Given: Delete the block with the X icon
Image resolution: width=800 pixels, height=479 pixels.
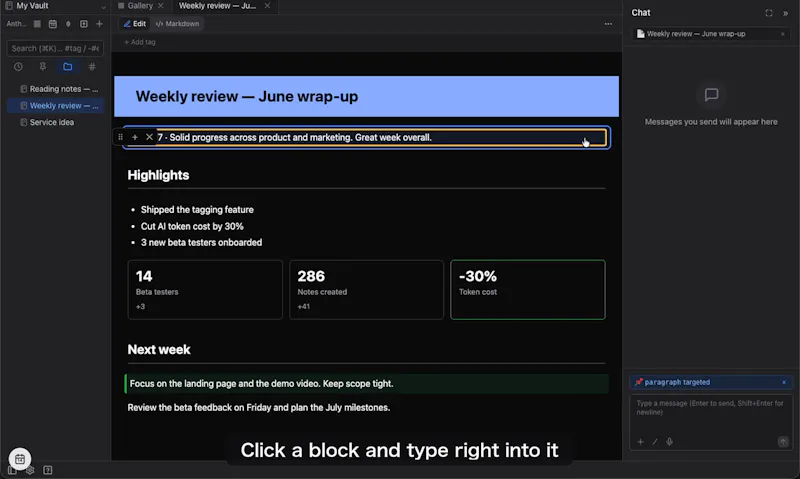Looking at the screenshot, I should [149, 137].
